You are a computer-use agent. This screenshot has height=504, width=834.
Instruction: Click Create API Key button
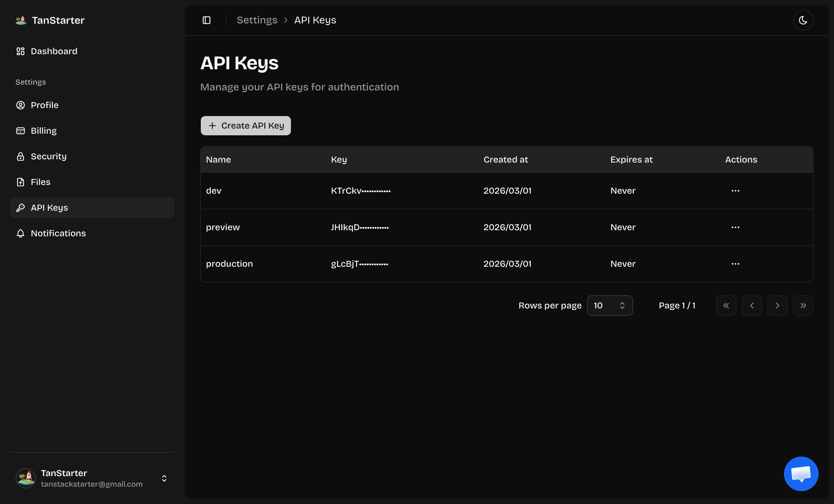point(245,125)
